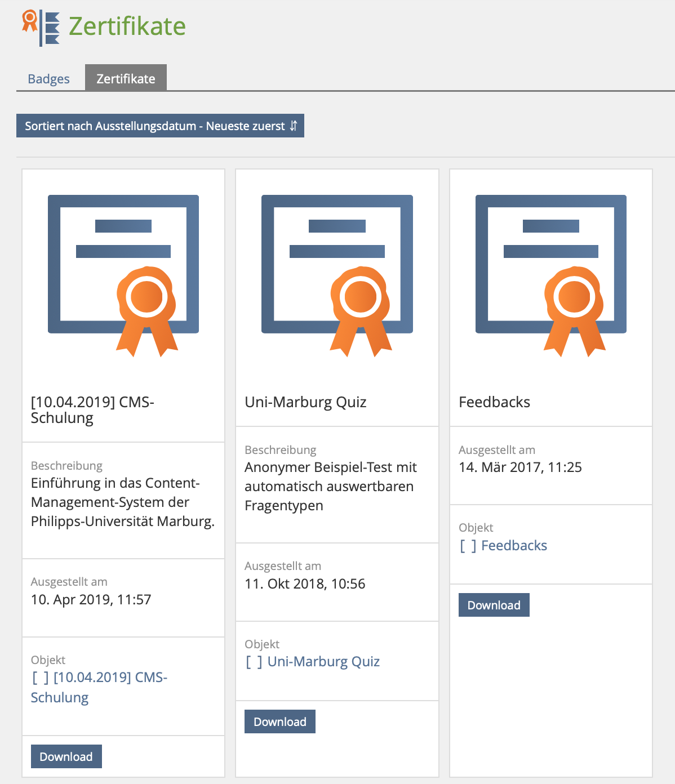The width and height of the screenshot is (675, 784).
Task: Open the [10.04.2019] CMS-Schulung object link
Action: (110, 678)
